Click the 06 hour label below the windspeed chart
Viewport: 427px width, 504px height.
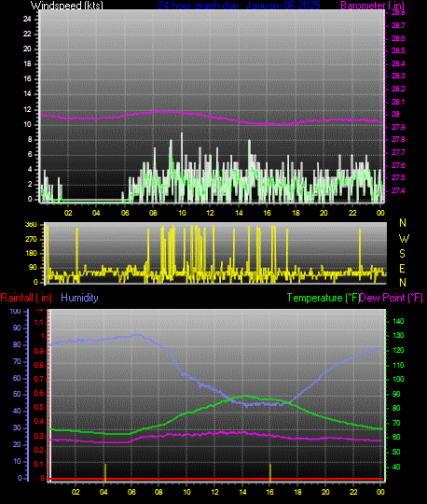(125, 213)
